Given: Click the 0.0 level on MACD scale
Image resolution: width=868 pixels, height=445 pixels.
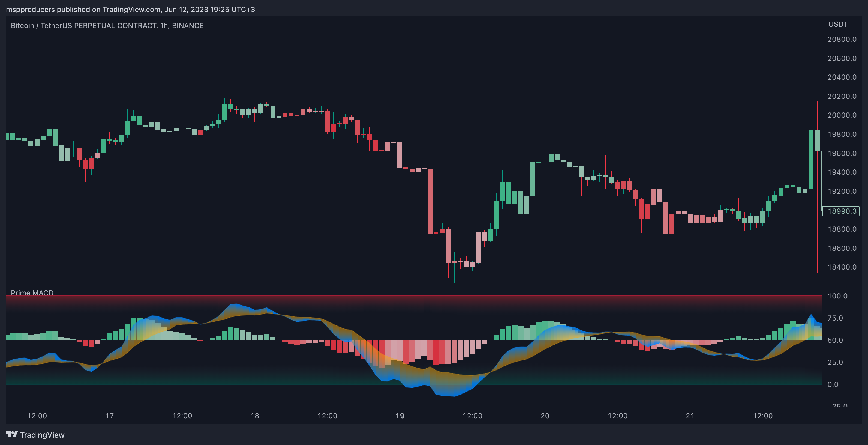Looking at the screenshot, I should point(833,384).
